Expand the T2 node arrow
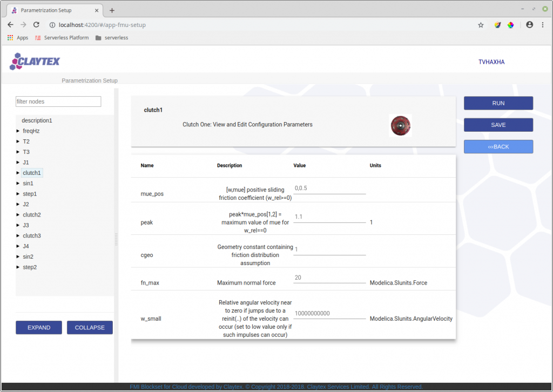Image resolution: width=553 pixels, height=392 pixels. point(18,141)
